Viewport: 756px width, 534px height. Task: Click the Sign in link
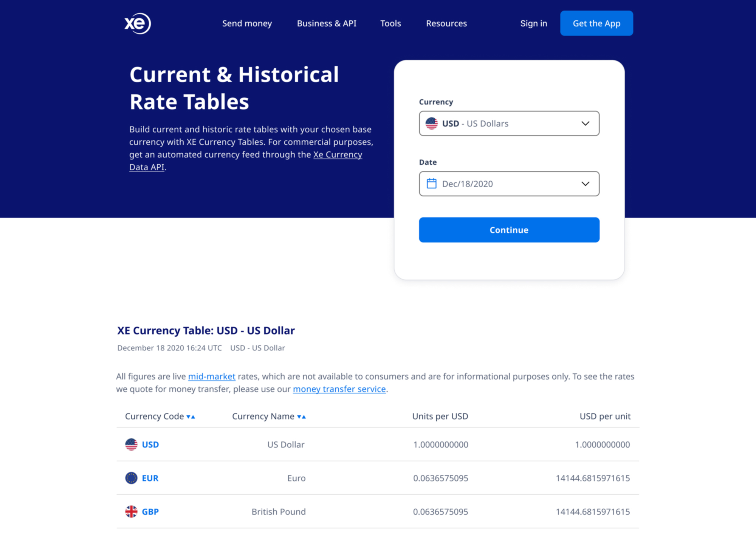point(533,23)
